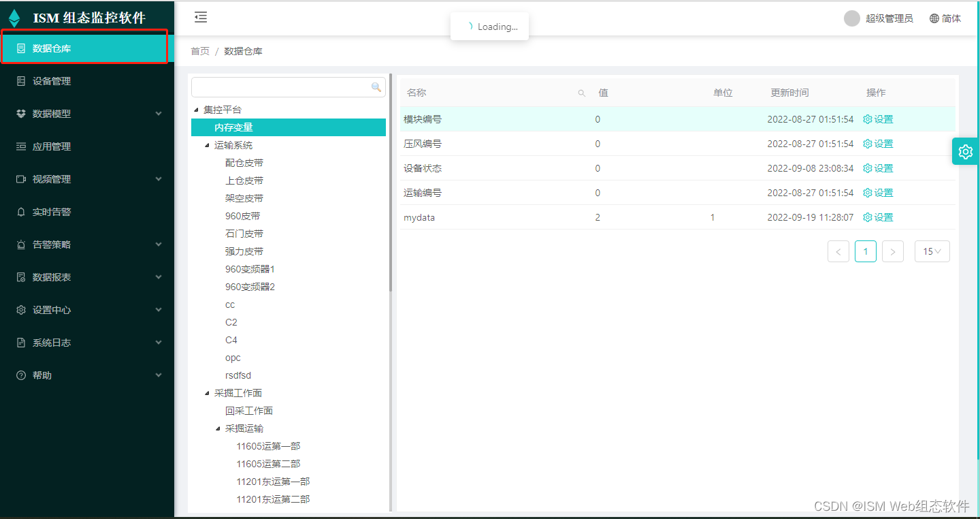The height and width of the screenshot is (519, 980).
Task: Collapse the 采掘工作面 tree branch
Action: click(x=208, y=392)
